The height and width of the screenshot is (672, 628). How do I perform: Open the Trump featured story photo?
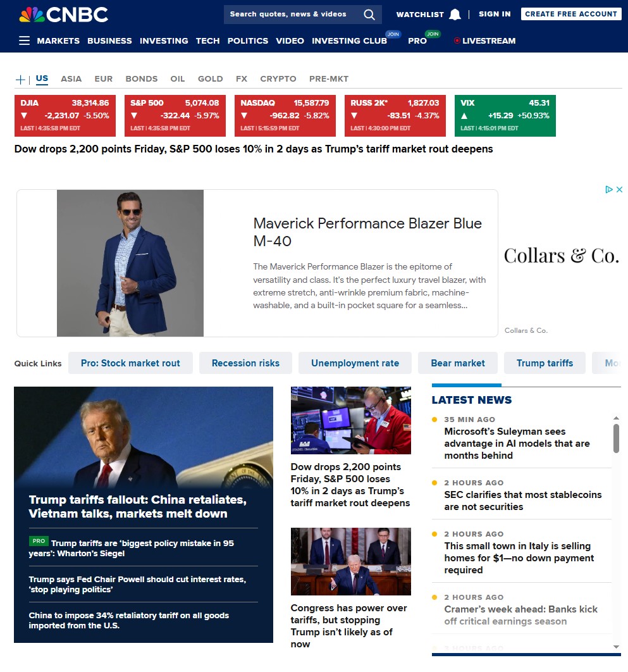[x=144, y=437]
